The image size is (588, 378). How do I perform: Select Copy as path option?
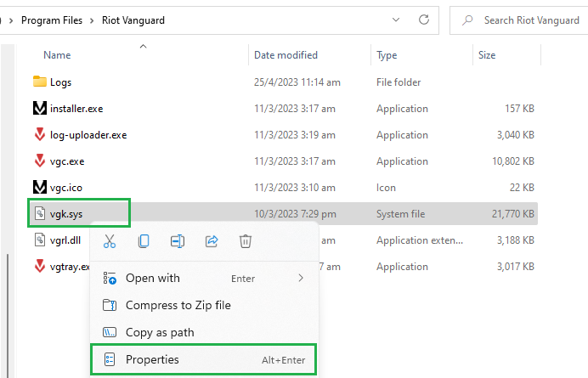point(204,332)
